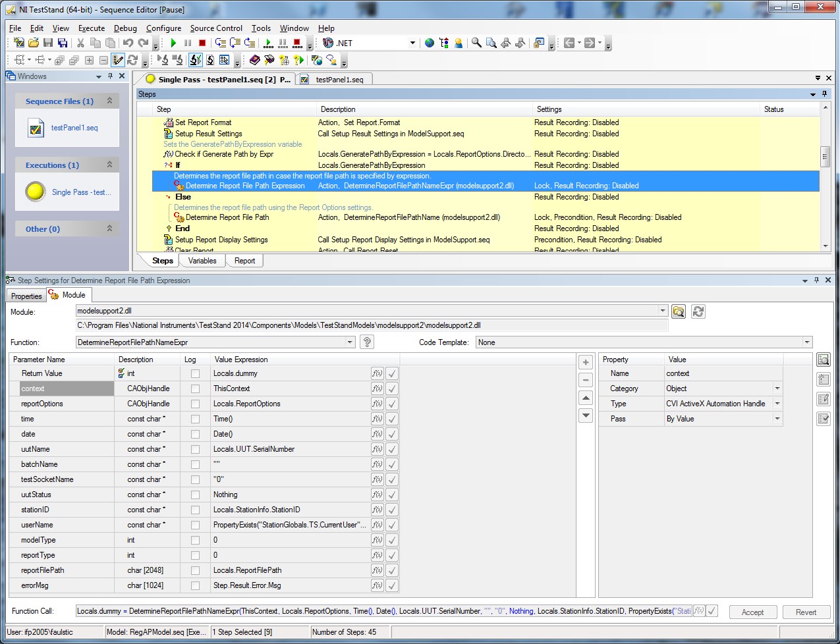Open the Configure menu
840x644 pixels.
click(x=163, y=28)
